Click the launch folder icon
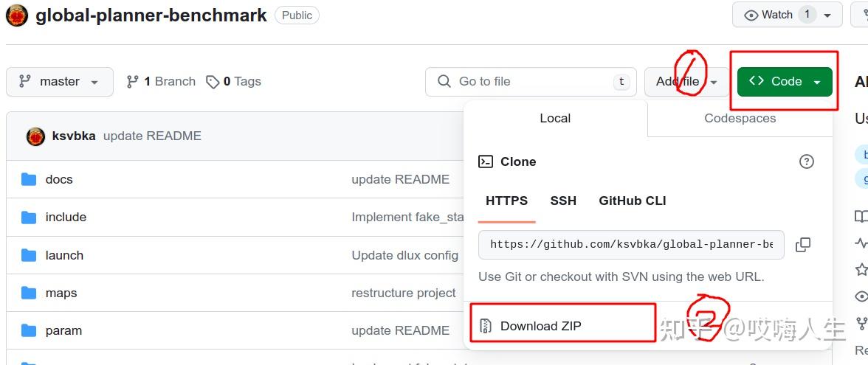Image resolution: width=868 pixels, height=365 pixels. 29,255
